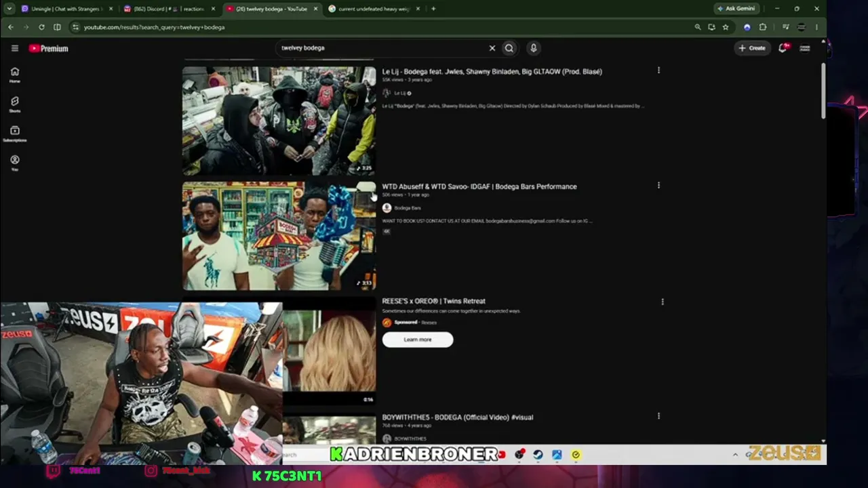
Task: Open Shorts in the YouTube sidebar
Action: click(14, 104)
